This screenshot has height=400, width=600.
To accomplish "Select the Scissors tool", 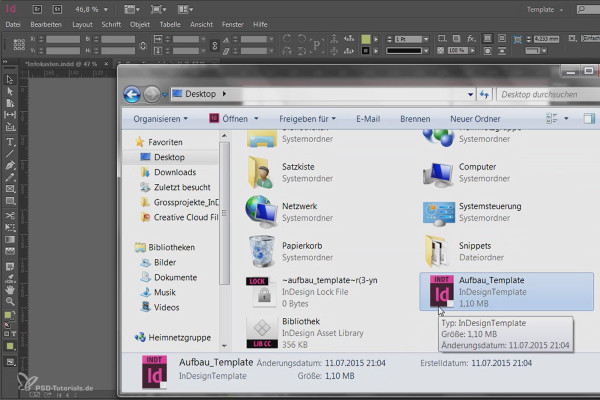I will coord(10,215).
